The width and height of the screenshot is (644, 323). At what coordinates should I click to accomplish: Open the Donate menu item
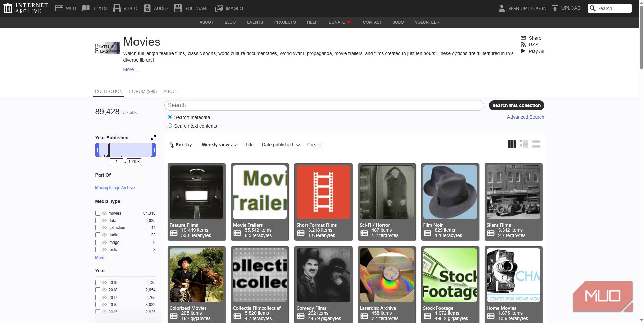click(339, 22)
